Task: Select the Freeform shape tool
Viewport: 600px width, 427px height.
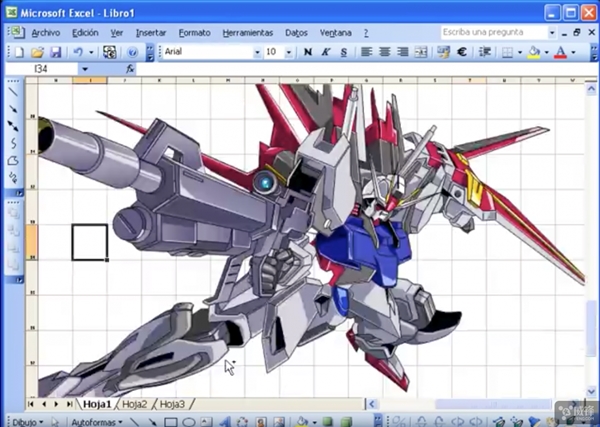Action: click(14, 160)
